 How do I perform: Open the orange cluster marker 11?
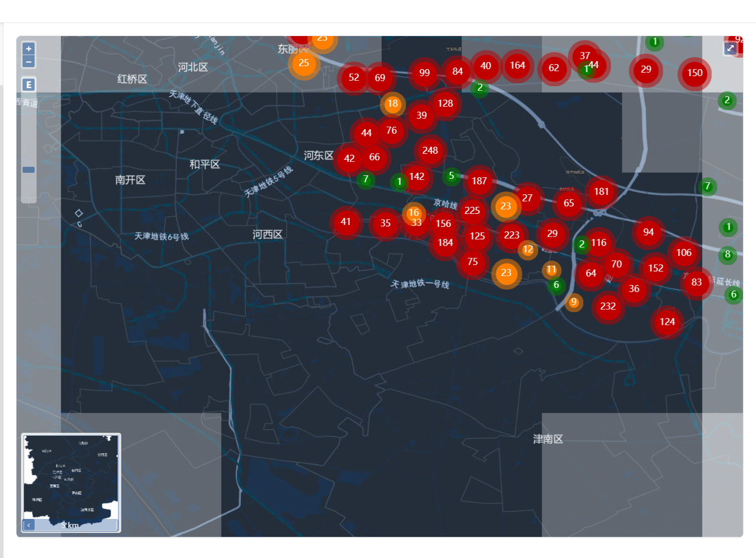551,269
